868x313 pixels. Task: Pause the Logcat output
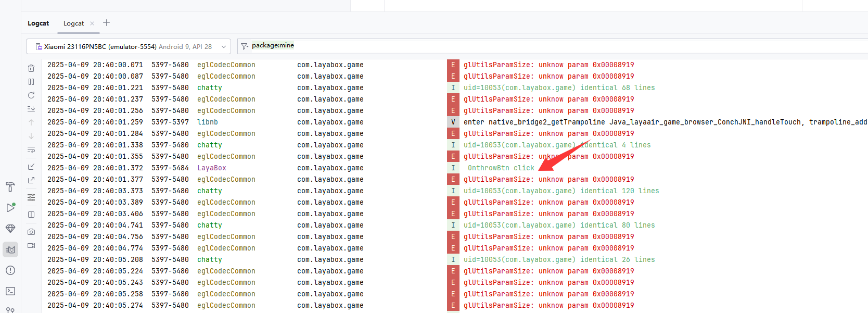(31, 82)
